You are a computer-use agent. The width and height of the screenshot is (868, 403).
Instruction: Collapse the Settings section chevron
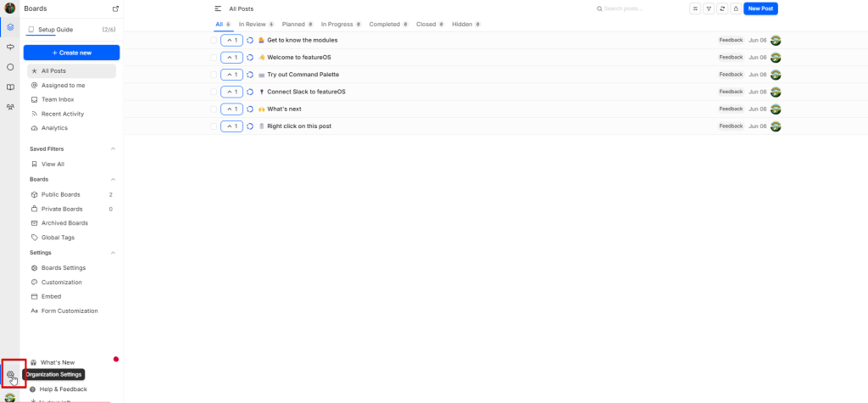[114, 253]
